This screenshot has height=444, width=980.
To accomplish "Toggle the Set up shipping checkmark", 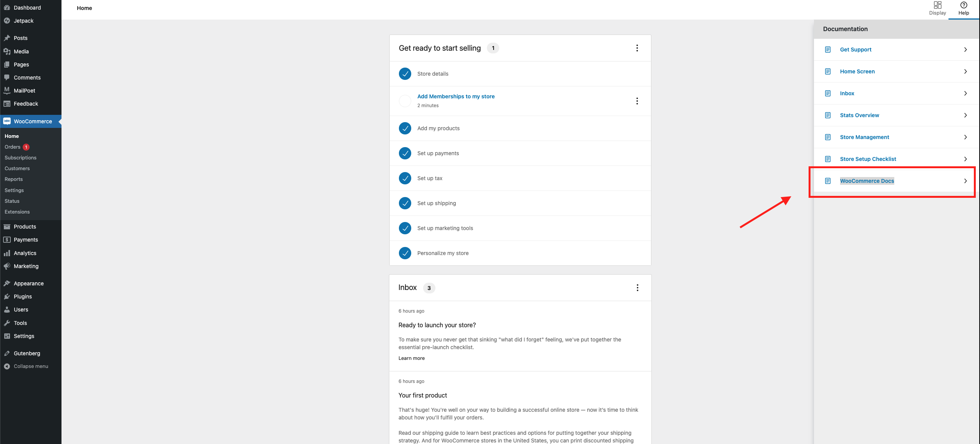I will (x=405, y=203).
